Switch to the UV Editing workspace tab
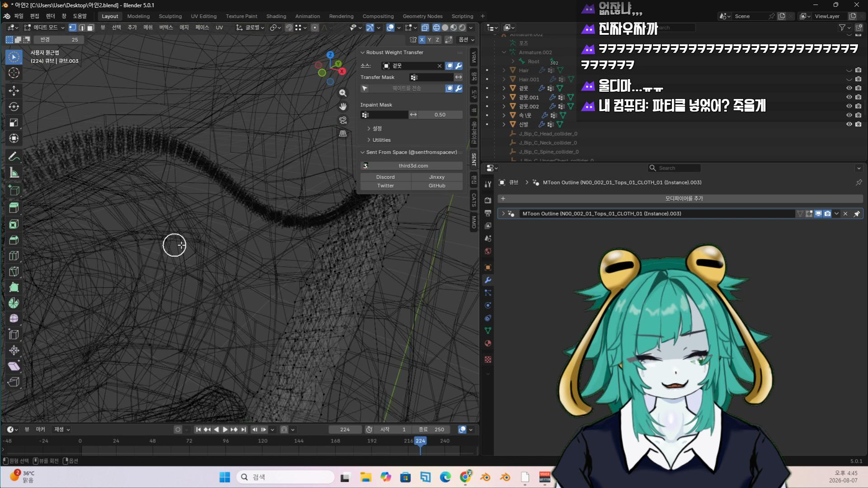The image size is (868, 488). click(x=204, y=16)
